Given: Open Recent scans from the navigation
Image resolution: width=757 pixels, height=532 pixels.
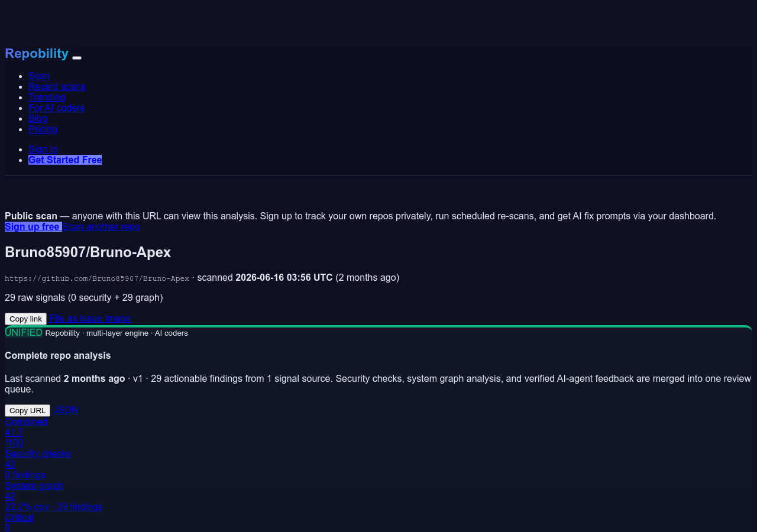Looking at the screenshot, I should point(57,86).
